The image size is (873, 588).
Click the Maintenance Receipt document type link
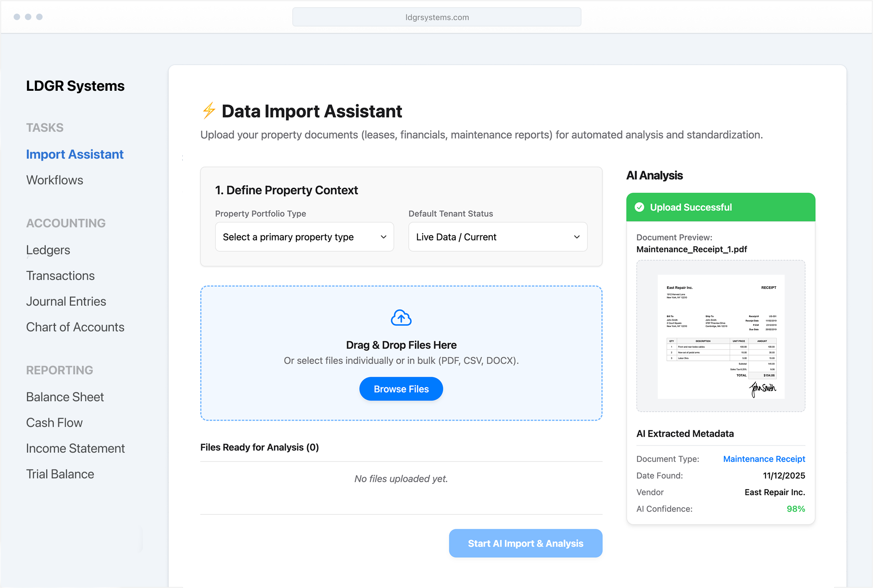coord(764,459)
